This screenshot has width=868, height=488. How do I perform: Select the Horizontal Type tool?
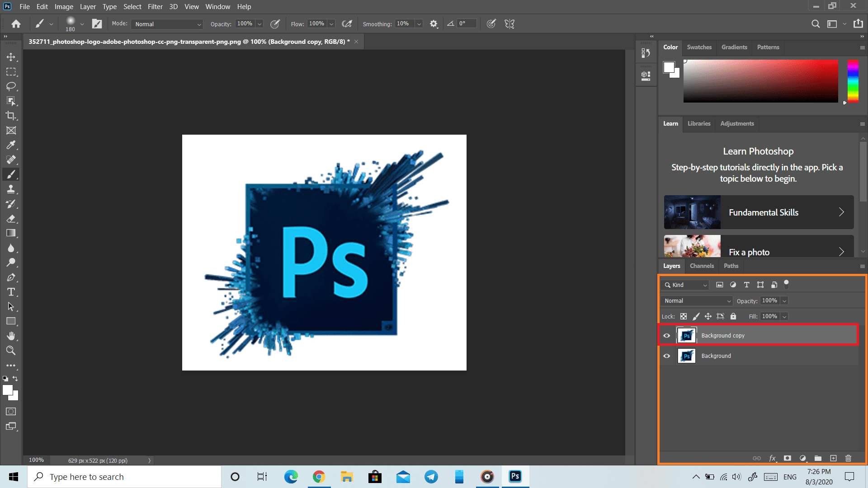click(x=11, y=292)
